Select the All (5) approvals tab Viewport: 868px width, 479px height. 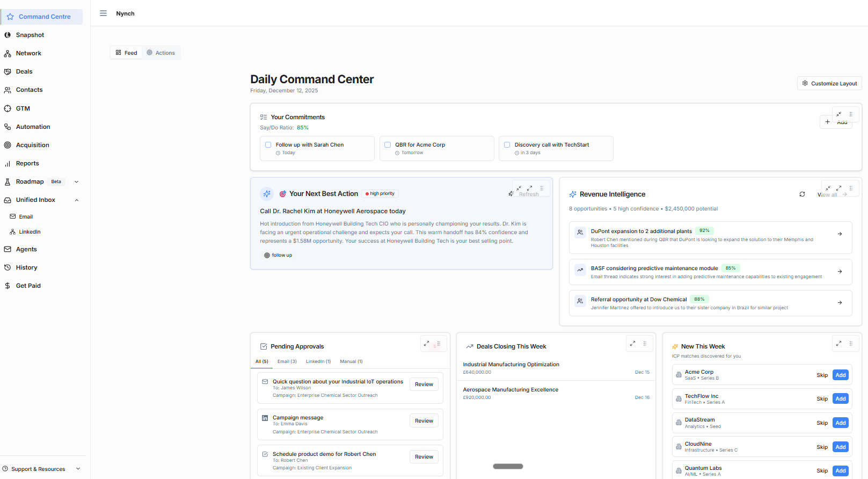pos(262,361)
